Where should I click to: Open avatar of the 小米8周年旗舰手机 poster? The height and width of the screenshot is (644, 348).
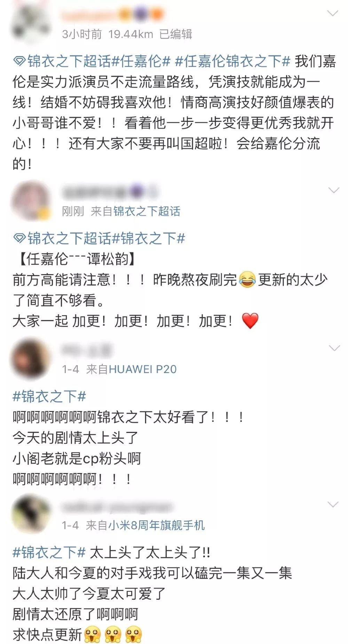pos(31,514)
